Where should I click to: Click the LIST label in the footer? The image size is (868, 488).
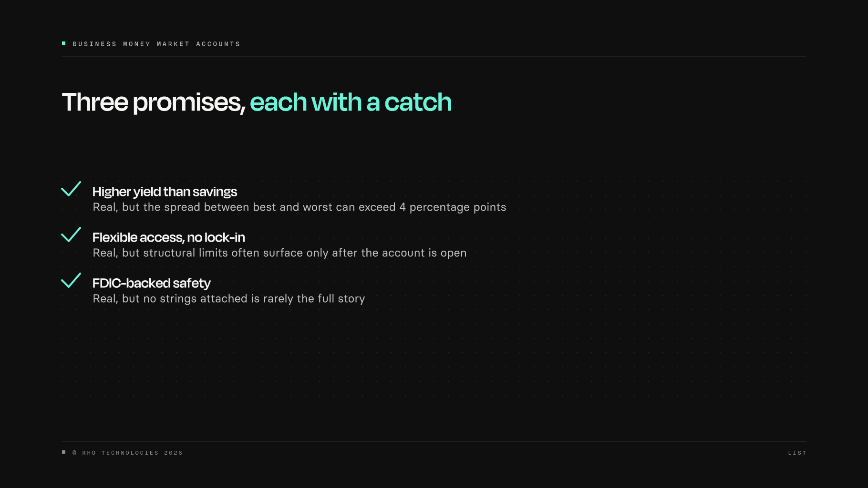pos(797,453)
